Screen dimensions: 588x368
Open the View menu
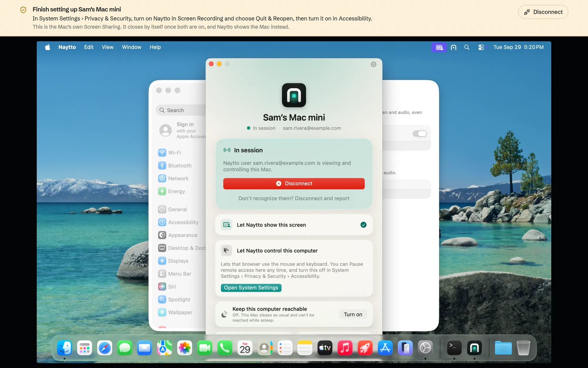108,47
